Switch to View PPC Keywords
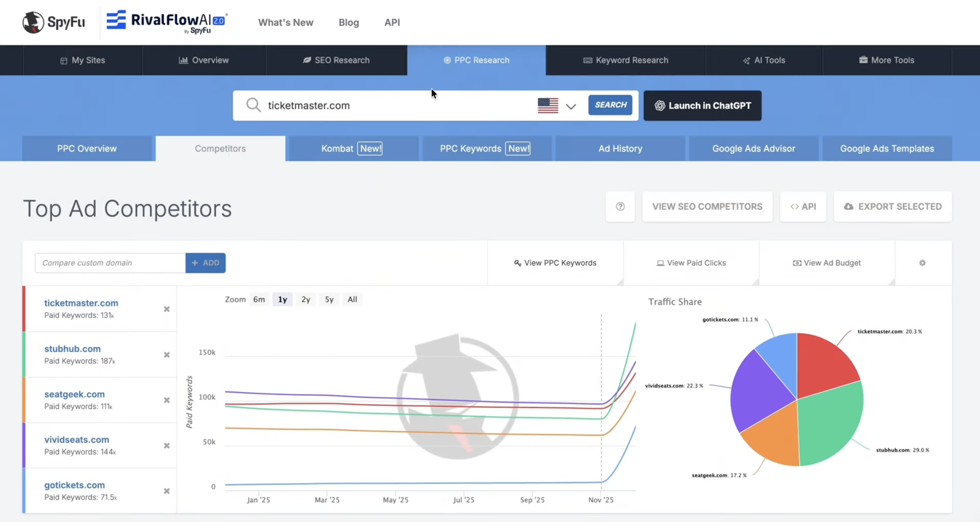The height and width of the screenshot is (522, 980). pos(555,262)
